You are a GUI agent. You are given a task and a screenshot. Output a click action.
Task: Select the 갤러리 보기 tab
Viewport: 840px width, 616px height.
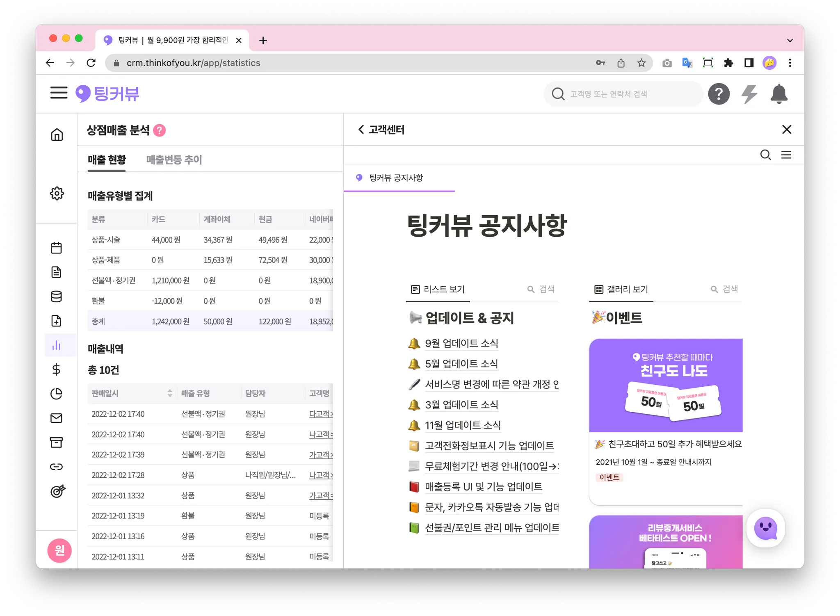(621, 290)
